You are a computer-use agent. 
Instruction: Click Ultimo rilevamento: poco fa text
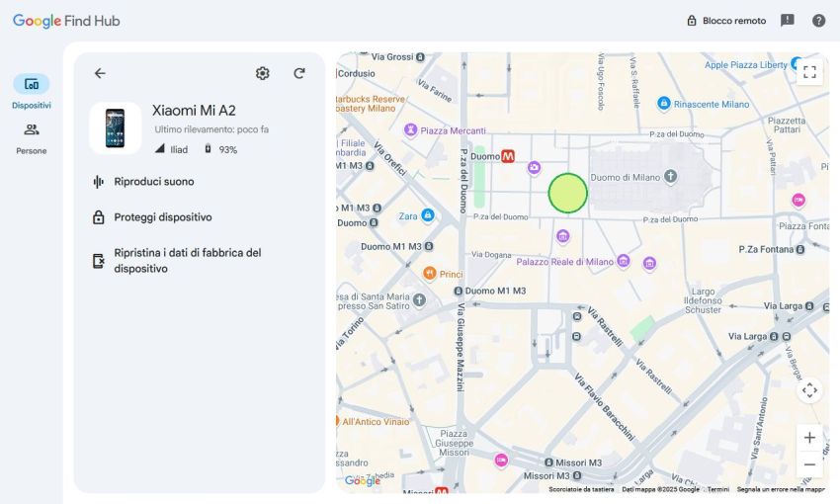[211, 129]
